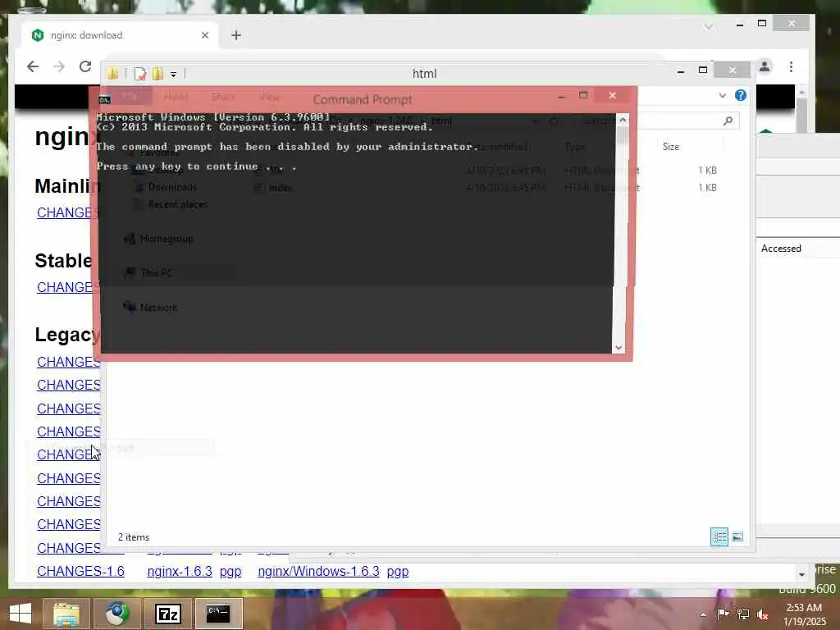840x630 pixels.
Task: Click the Chrome forward arrow button
Action: coord(59,66)
